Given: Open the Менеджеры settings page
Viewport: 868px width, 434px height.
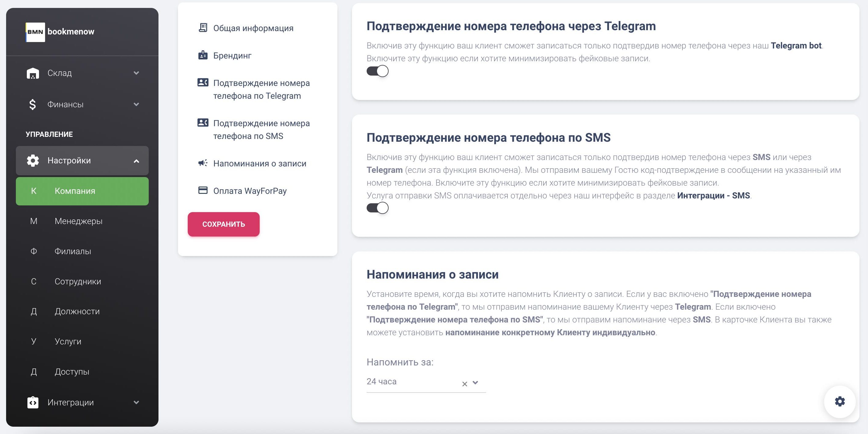Looking at the screenshot, I should coord(79,221).
